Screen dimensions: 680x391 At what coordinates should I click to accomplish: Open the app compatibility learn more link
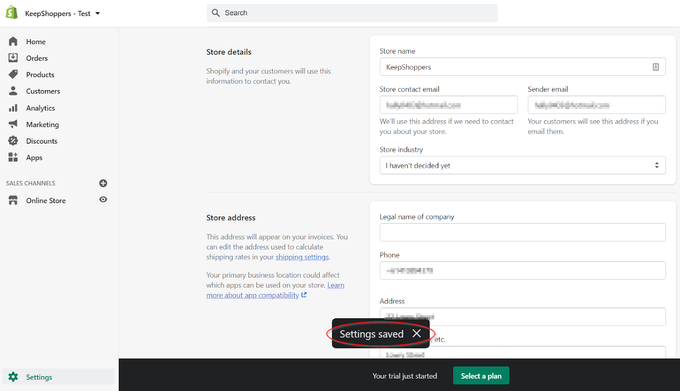pos(275,290)
